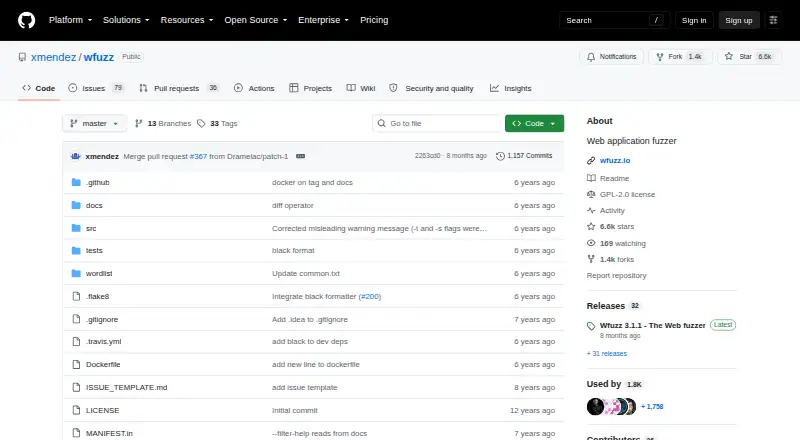This screenshot has width=800, height=440.
Task: Click the .github folder icon
Action: [x=76, y=182]
